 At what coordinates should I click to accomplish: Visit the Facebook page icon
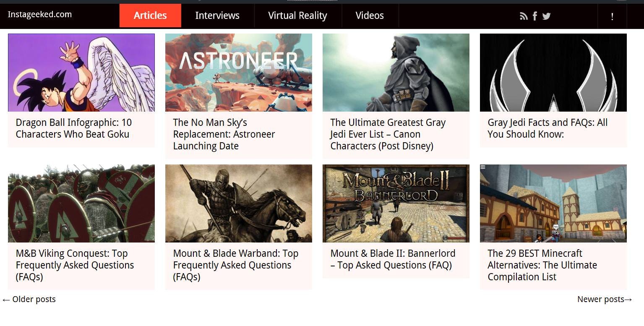[535, 16]
